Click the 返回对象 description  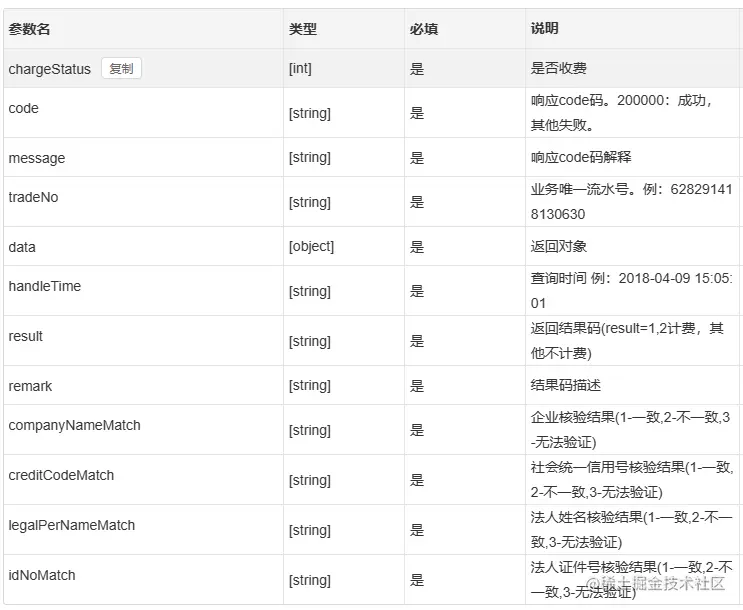coord(559,246)
